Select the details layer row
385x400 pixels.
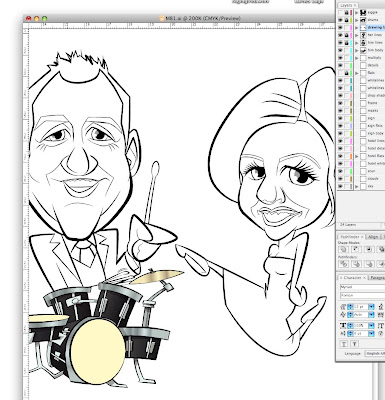point(361,65)
